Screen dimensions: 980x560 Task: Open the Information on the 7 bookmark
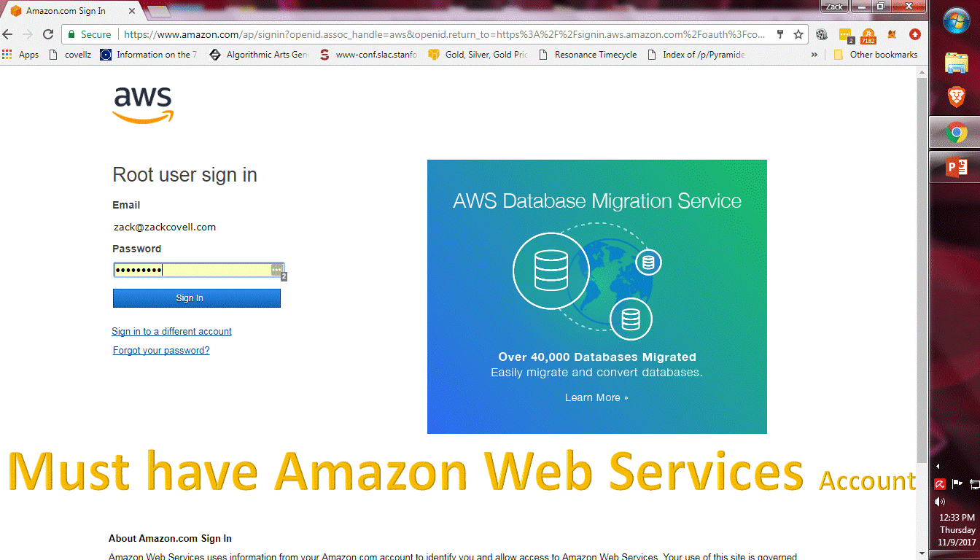[149, 55]
